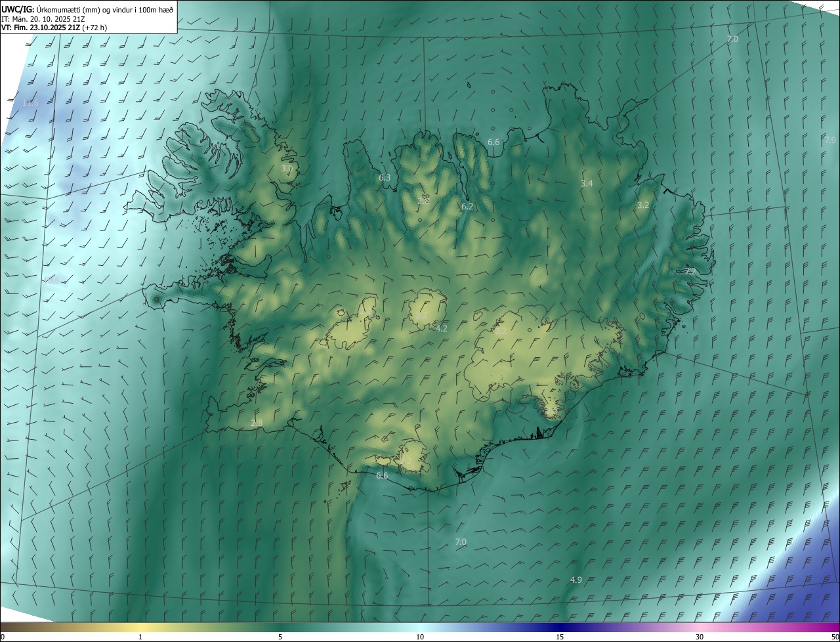840x642 pixels.
Task: Click the 3.4 value label
Action: pos(587,183)
